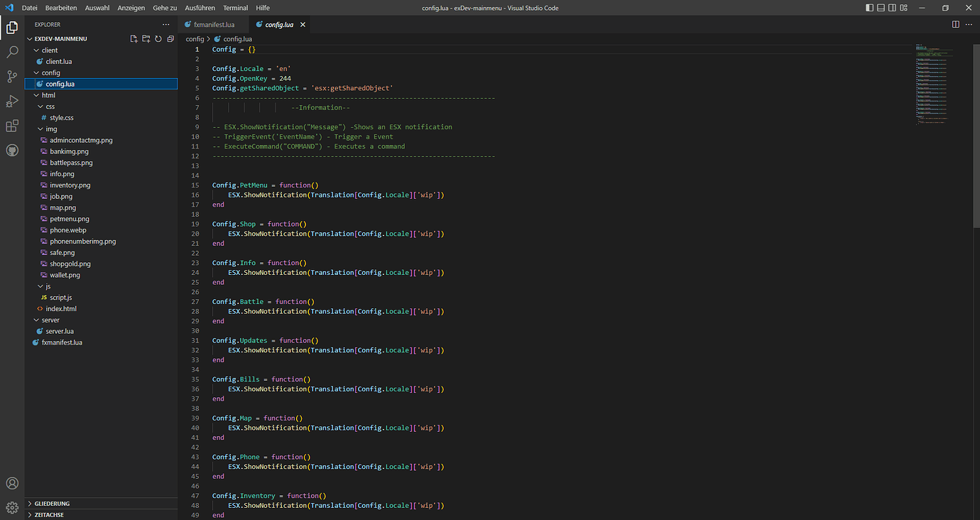
Task: Open the Terminal menu
Action: (235, 8)
